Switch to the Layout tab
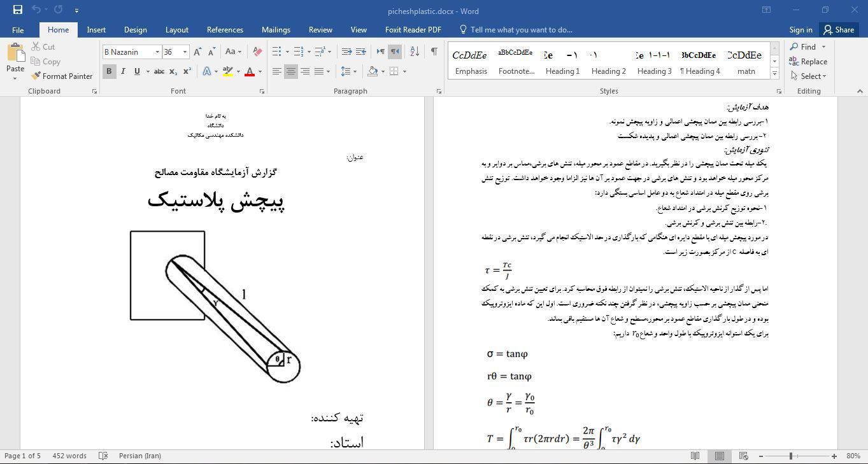The width and height of the screenshot is (868, 464). [x=176, y=30]
